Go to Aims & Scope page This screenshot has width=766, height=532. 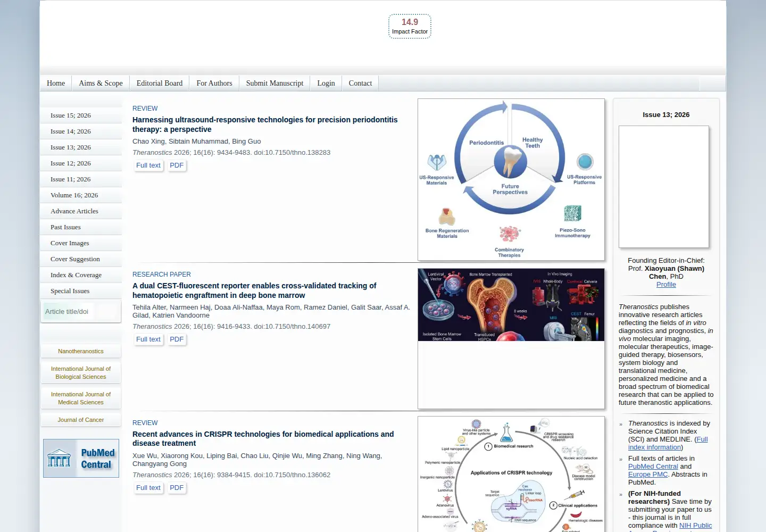tap(101, 83)
